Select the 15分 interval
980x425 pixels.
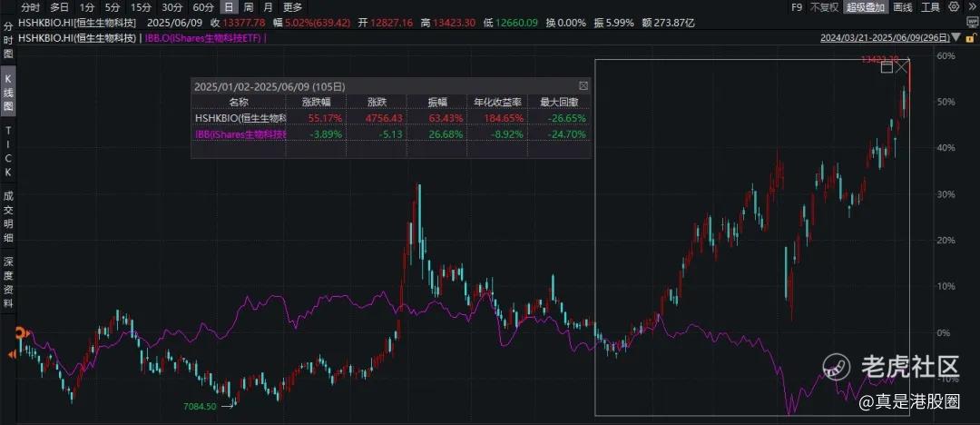click(x=140, y=7)
